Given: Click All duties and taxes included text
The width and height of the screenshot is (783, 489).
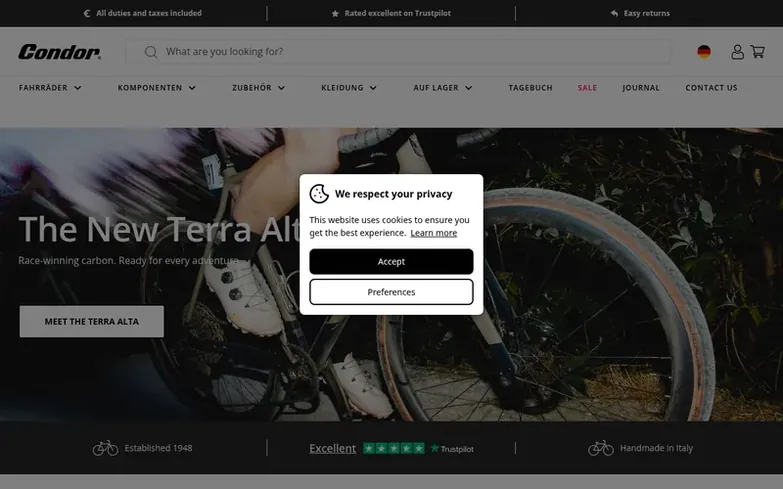Looking at the screenshot, I should (x=149, y=13).
